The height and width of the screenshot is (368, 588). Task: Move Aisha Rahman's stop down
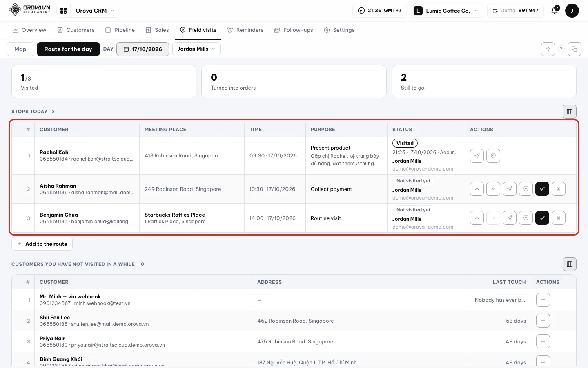pyautogui.click(x=493, y=189)
